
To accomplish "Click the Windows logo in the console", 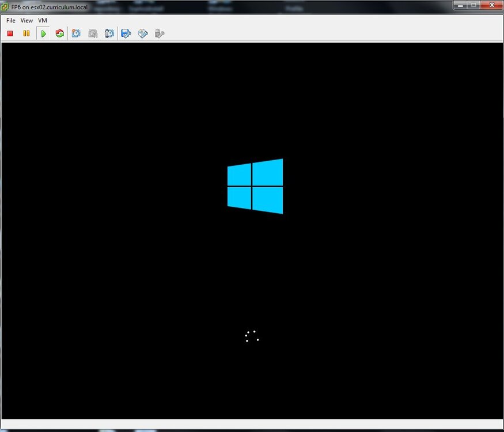I will coord(255,186).
